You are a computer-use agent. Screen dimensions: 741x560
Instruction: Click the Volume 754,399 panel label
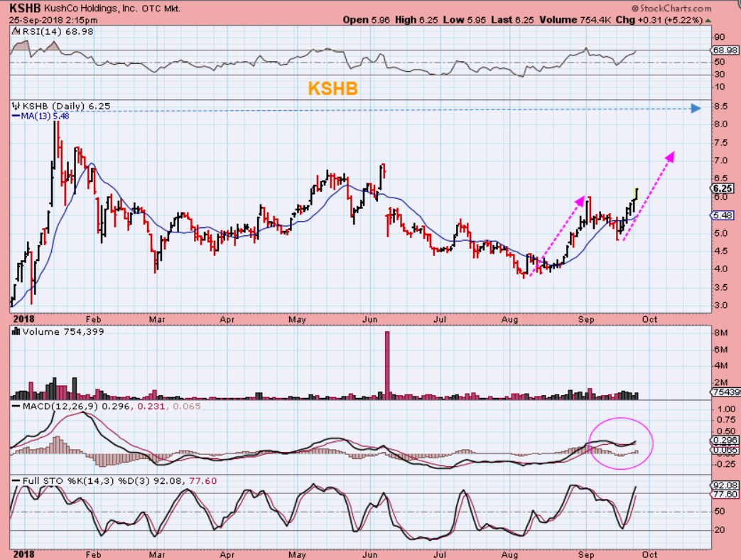(63, 332)
